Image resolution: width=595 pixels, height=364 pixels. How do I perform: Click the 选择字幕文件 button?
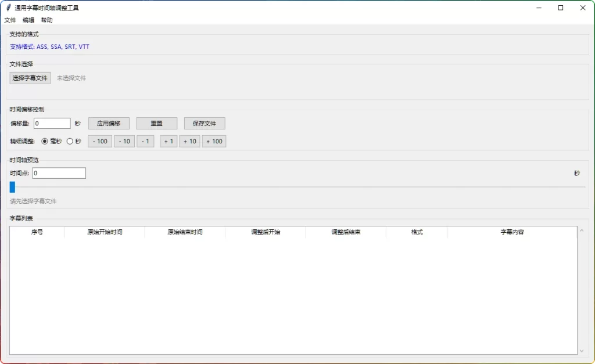pos(30,77)
